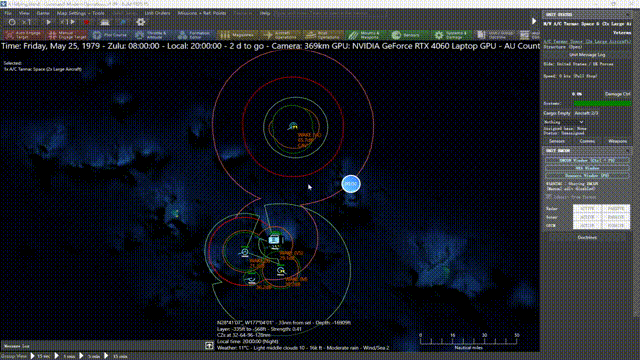Screen dimensions: 640x360
Task: Click the red icon in the top toolbar
Action: click(87, 22)
